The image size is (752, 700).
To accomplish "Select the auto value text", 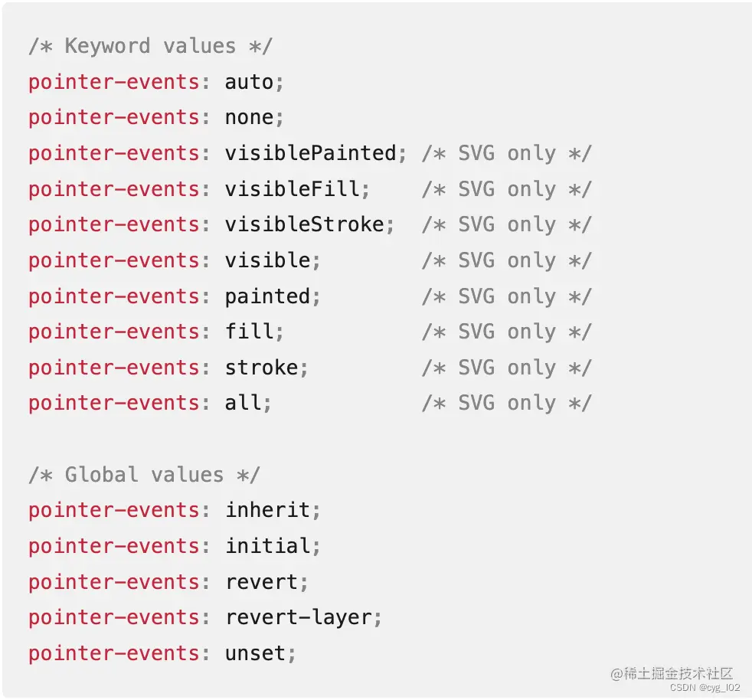I will (x=249, y=82).
